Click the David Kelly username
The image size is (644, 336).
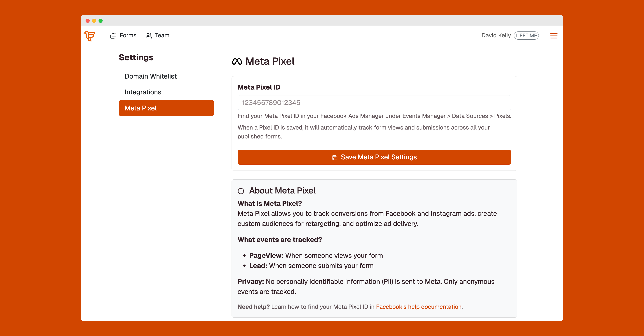coord(496,36)
